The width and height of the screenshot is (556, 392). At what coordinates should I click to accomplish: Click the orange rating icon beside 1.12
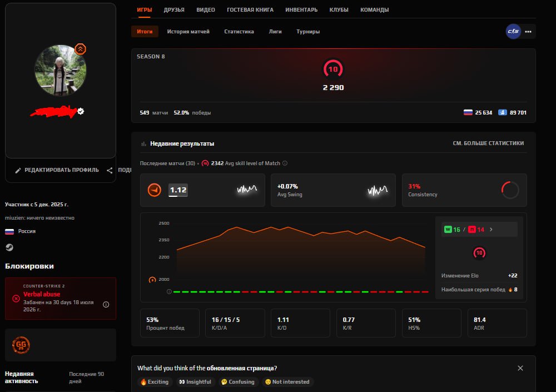154,190
